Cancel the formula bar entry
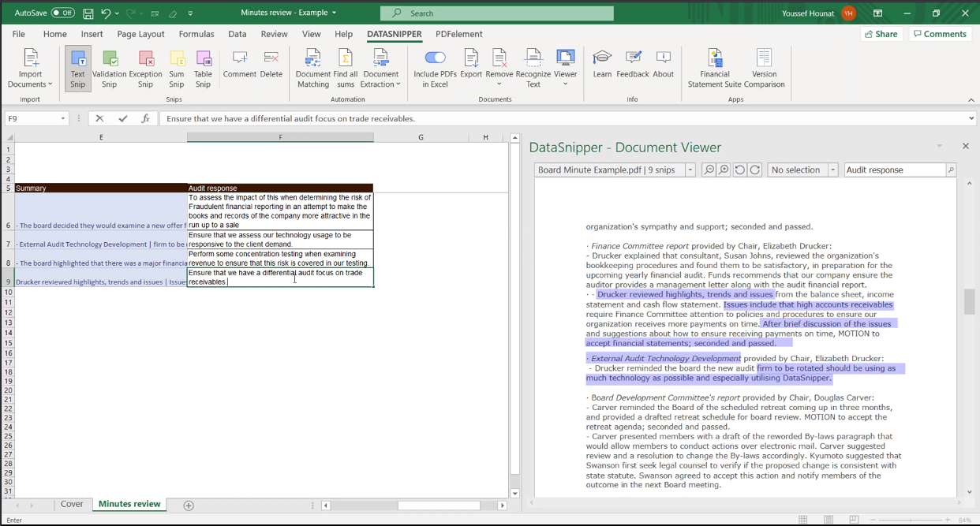Viewport: 980px width, 526px height. [x=99, y=118]
